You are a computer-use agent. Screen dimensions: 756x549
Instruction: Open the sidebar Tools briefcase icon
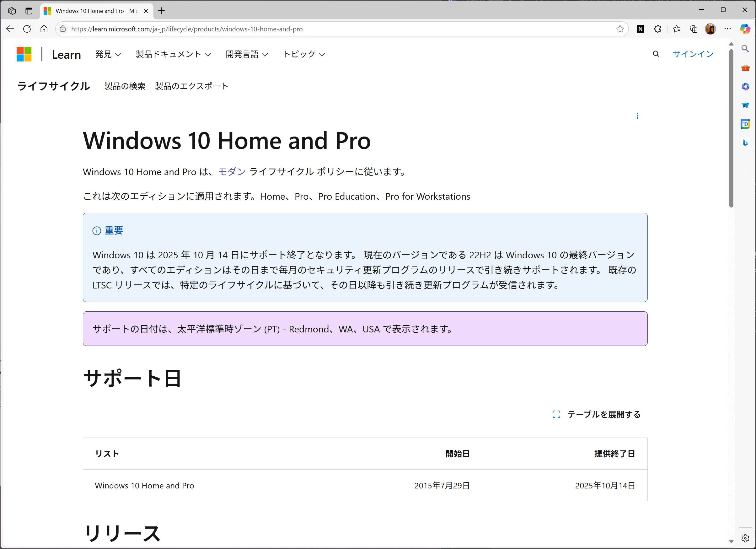tap(745, 68)
